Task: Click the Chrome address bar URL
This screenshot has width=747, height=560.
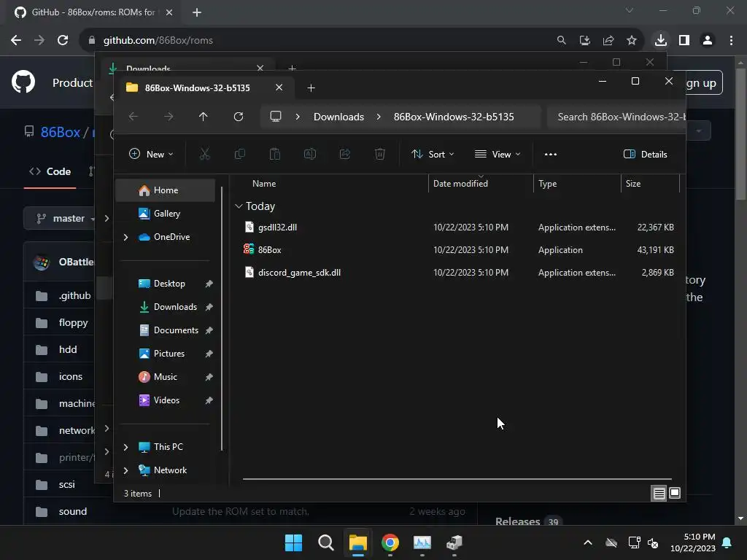Action: tap(158, 41)
